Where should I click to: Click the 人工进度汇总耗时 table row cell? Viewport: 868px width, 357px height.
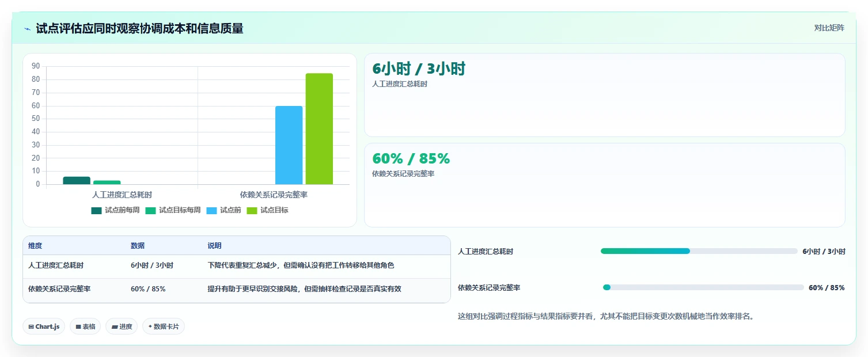coord(56,265)
